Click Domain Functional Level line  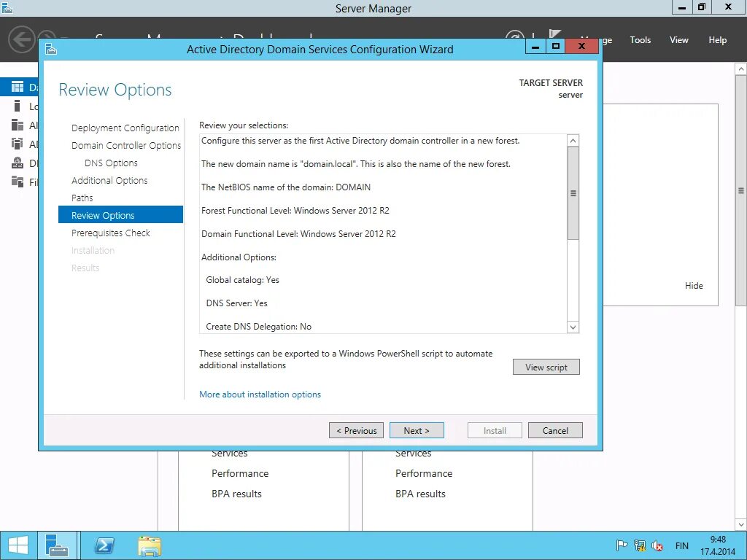(298, 234)
